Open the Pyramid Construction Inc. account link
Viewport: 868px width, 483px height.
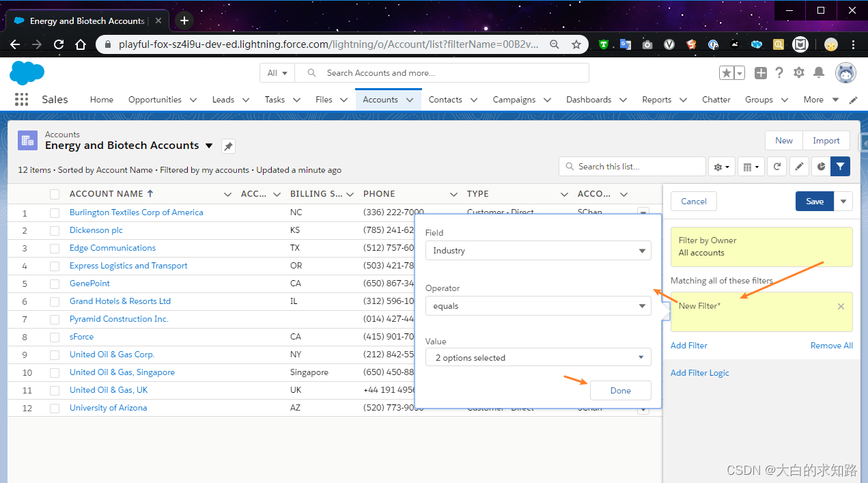[119, 318]
